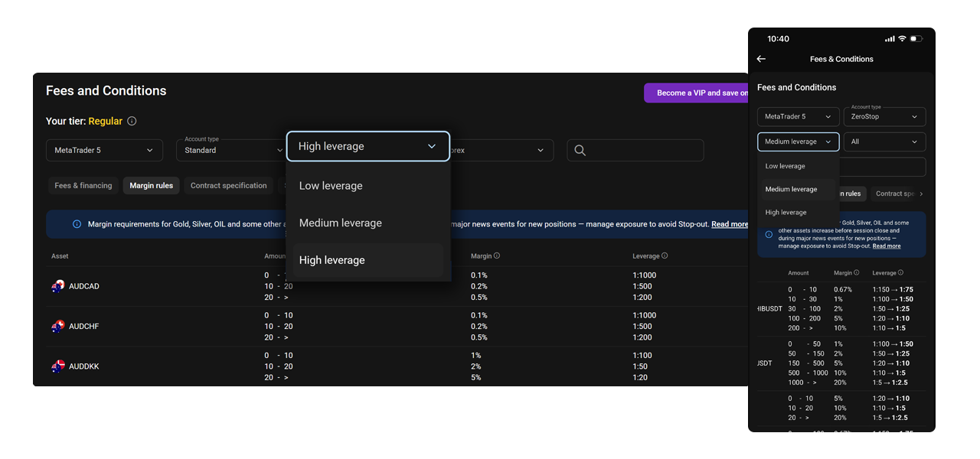Choose Medium leverage in desktop dropdown list
980x459 pixels.
368,223
